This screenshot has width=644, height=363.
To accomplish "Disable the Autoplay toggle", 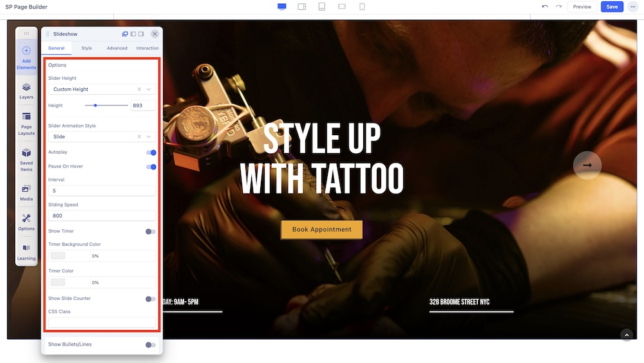I will pos(151,153).
